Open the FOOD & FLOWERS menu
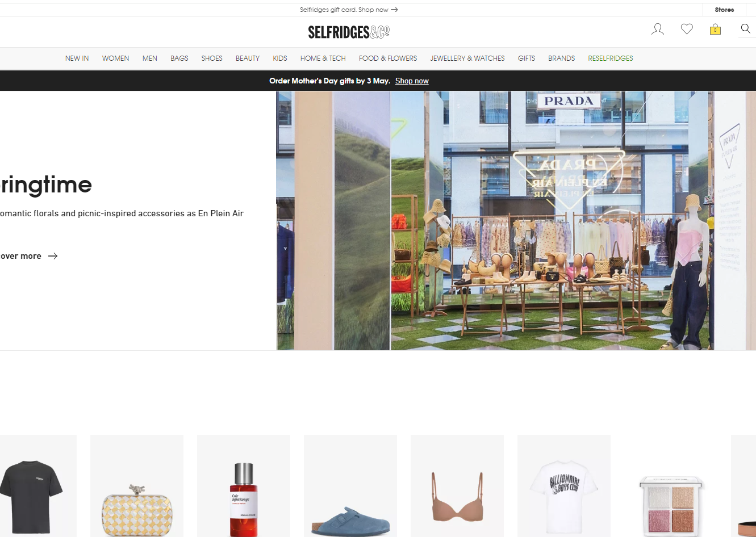This screenshot has width=756, height=537. (x=388, y=58)
